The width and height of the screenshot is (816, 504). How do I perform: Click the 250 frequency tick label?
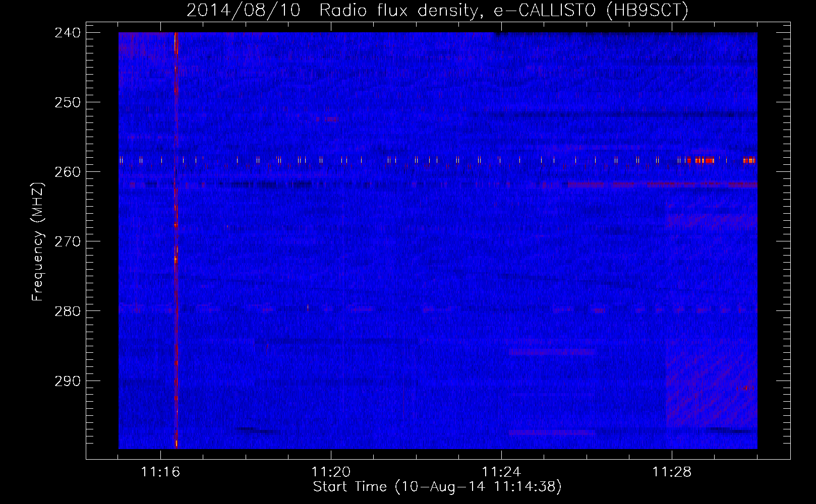(68, 102)
